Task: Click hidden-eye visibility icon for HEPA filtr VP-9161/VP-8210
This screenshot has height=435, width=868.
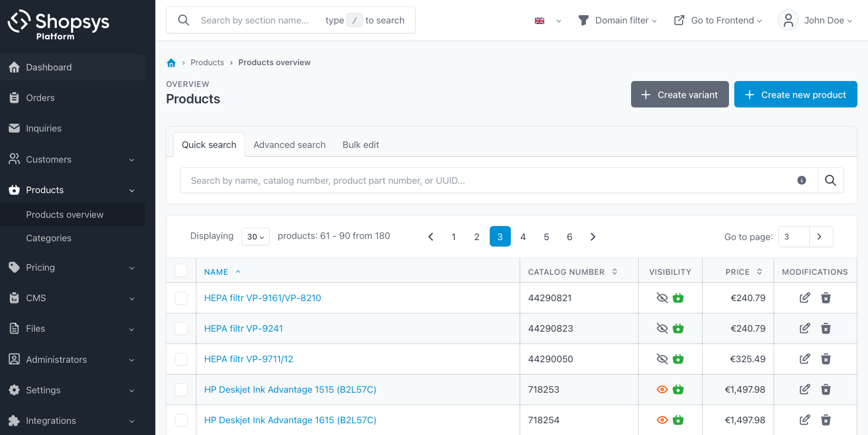Action: click(662, 298)
